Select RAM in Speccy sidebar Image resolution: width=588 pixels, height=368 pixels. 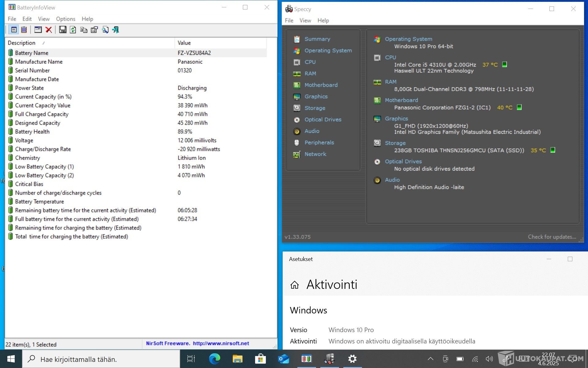click(310, 74)
